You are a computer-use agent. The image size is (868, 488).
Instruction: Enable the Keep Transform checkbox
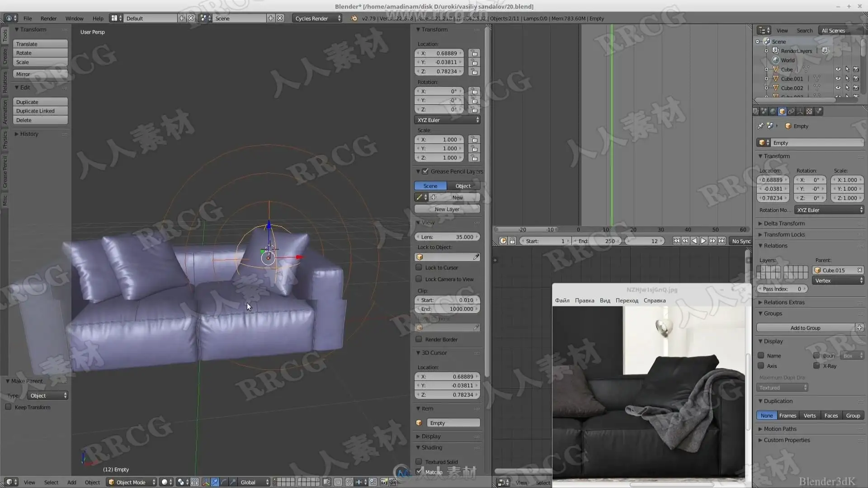(9, 407)
